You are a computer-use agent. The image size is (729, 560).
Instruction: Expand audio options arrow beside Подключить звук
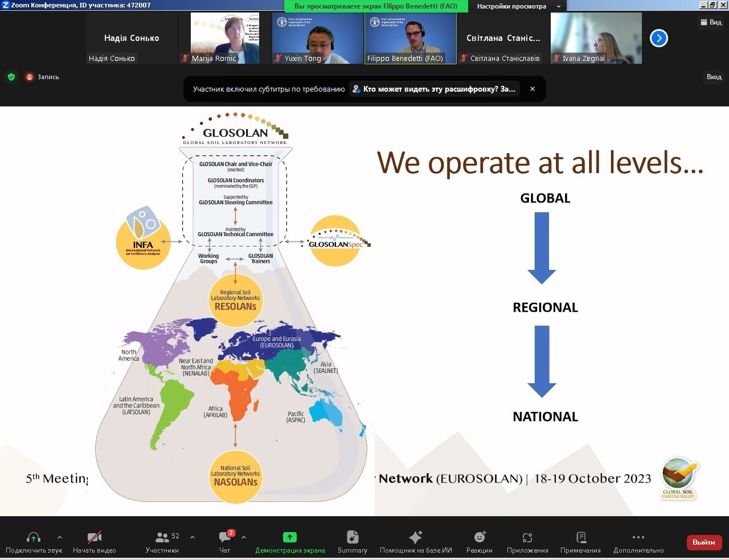point(60,537)
